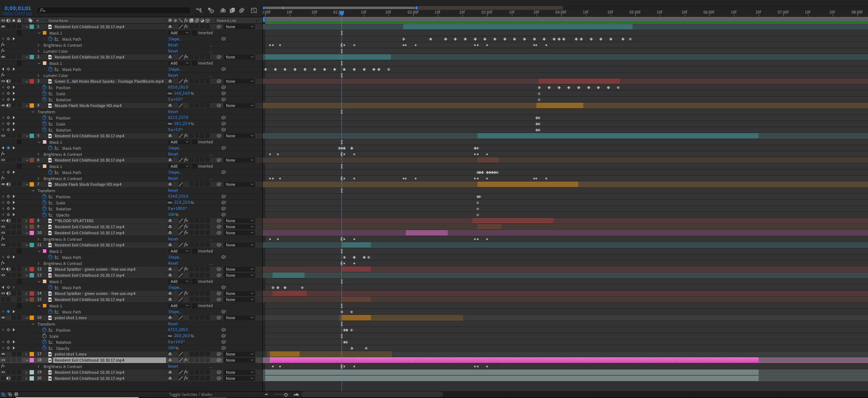The width and height of the screenshot is (868, 398).
Task: Hide layer 18 Resident Evil Childhood with eye toggle
Action: [3, 360]
